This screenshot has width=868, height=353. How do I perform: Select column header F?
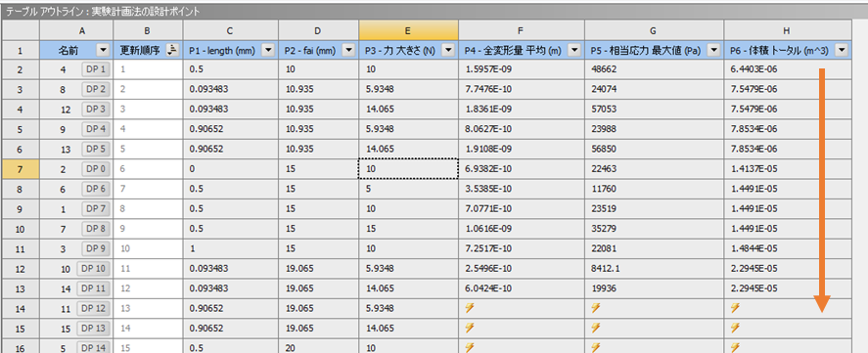coord(522,31)
